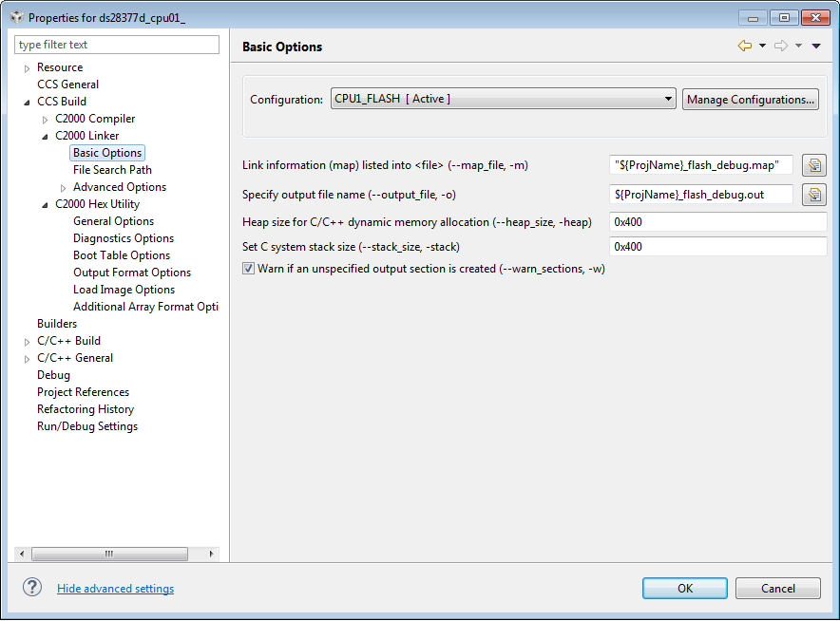Select File Search Path tree item
This screenshot has width=840, height=621.
coord(112,170)
